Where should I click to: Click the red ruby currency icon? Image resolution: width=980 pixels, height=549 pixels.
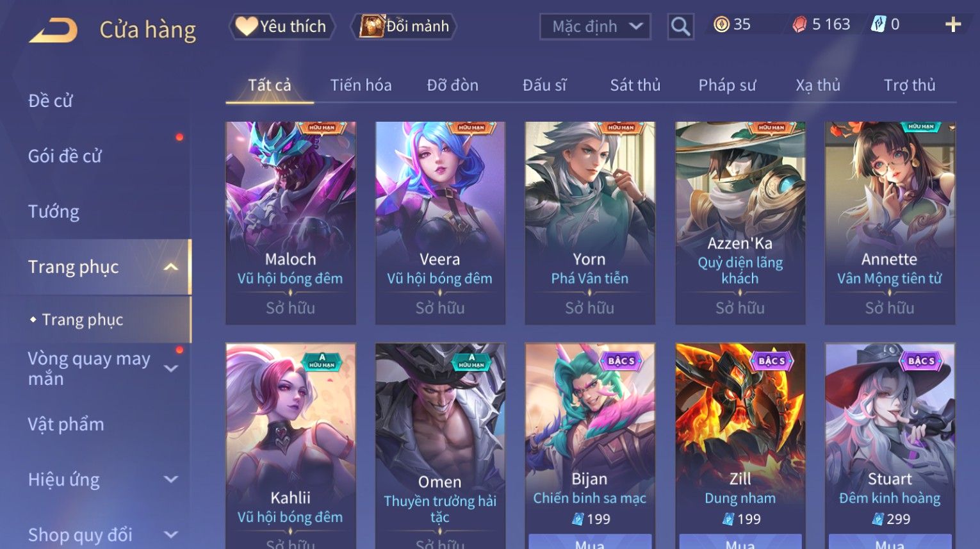click(799, 25)
